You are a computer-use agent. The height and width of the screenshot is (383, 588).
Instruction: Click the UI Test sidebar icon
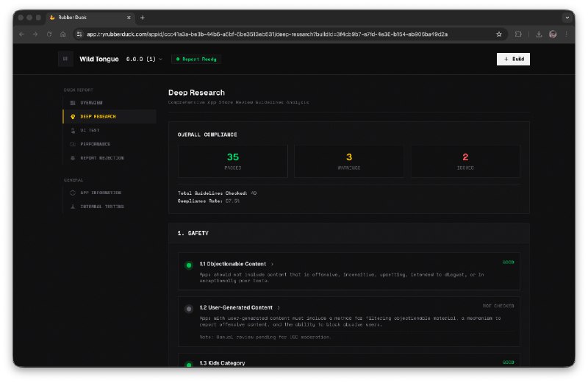pos(72,130)
